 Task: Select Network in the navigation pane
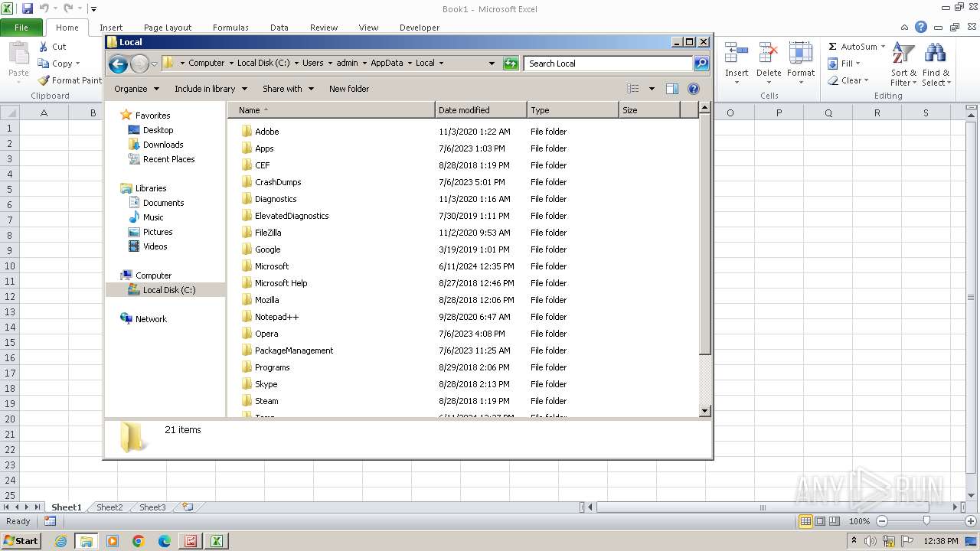coord(151,319)
